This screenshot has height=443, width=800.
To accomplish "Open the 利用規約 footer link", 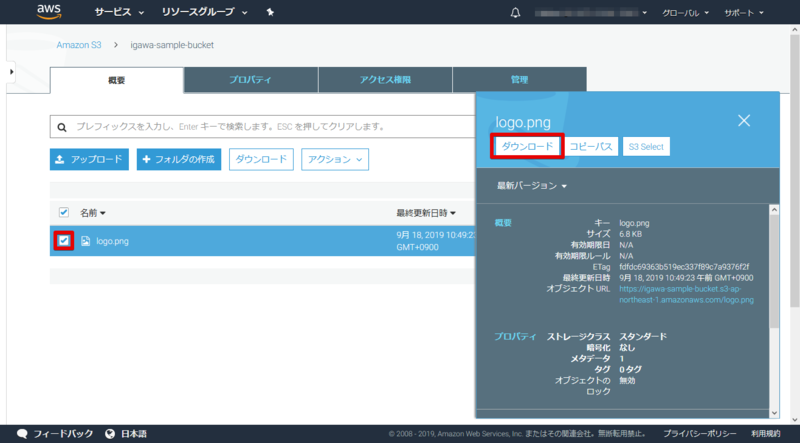I will click(x=766, y=434).
